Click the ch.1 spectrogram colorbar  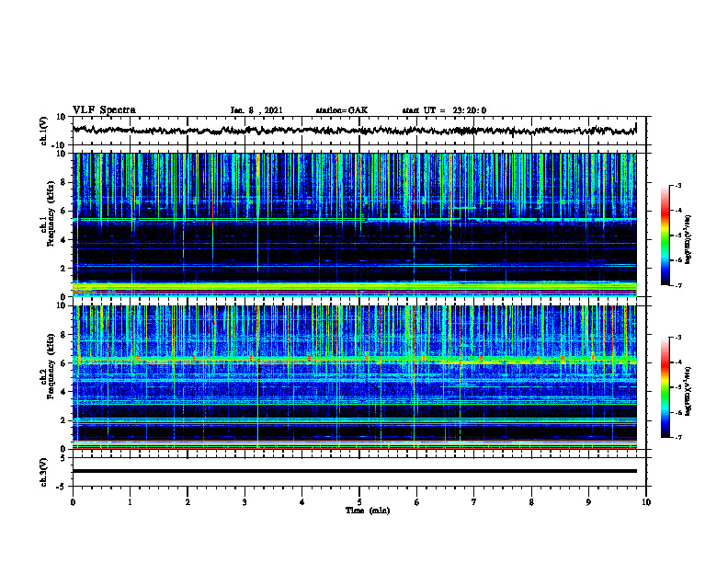point(665,236)
